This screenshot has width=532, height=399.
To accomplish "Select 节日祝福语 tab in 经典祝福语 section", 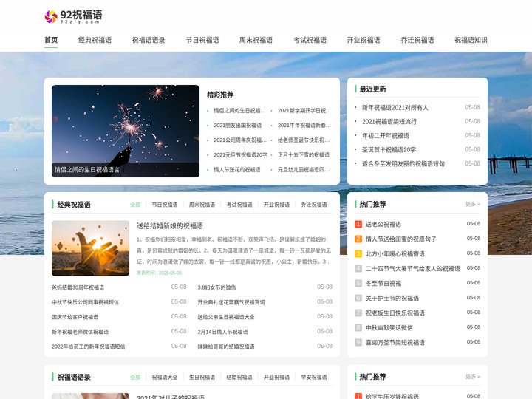I will coord(165,205).
